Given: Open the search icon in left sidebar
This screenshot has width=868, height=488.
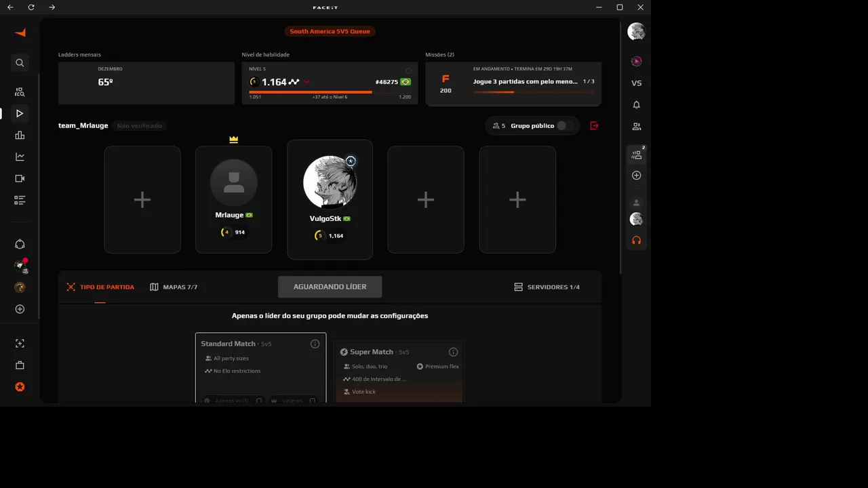Looking at the screenshot, I should coord(20,62).
